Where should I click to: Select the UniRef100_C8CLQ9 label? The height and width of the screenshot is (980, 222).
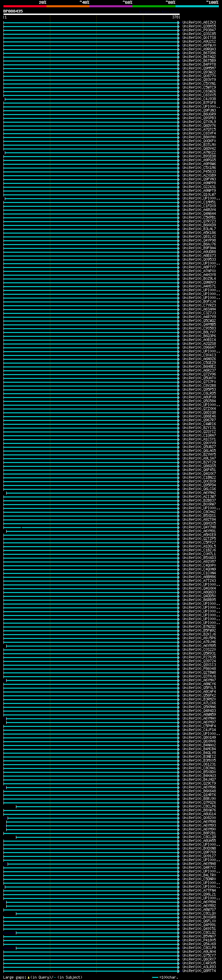click(x=199, y=837)
